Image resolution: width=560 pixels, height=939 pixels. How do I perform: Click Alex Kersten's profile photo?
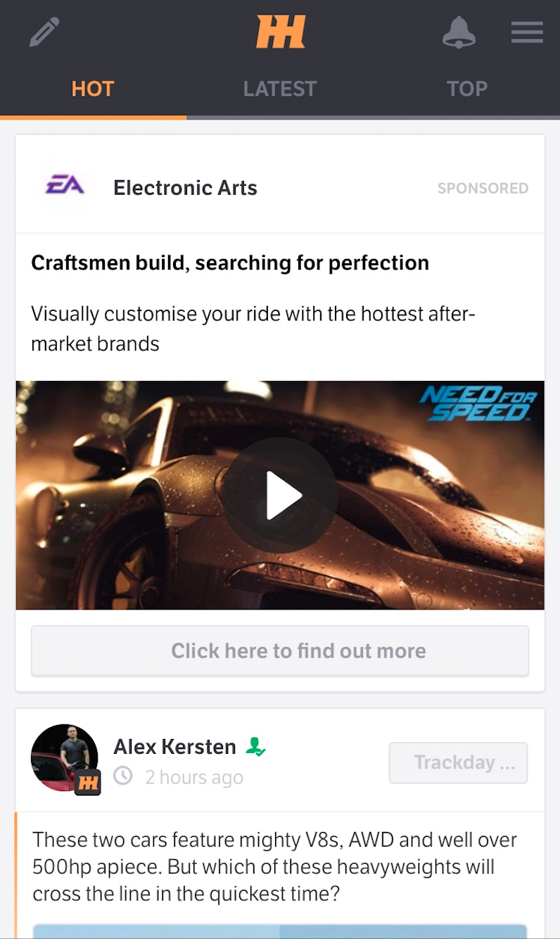tap(65, 757)
